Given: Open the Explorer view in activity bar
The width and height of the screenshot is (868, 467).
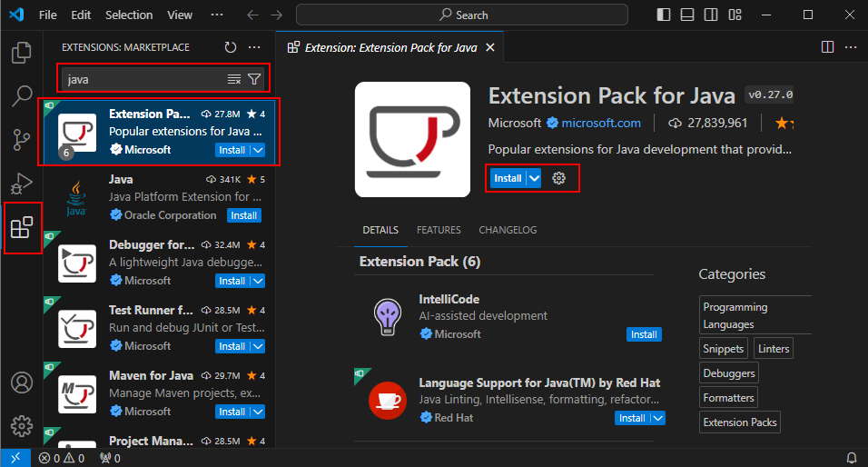Looking at the screenshot, I should pyautogui.click(x=22, y=53).
